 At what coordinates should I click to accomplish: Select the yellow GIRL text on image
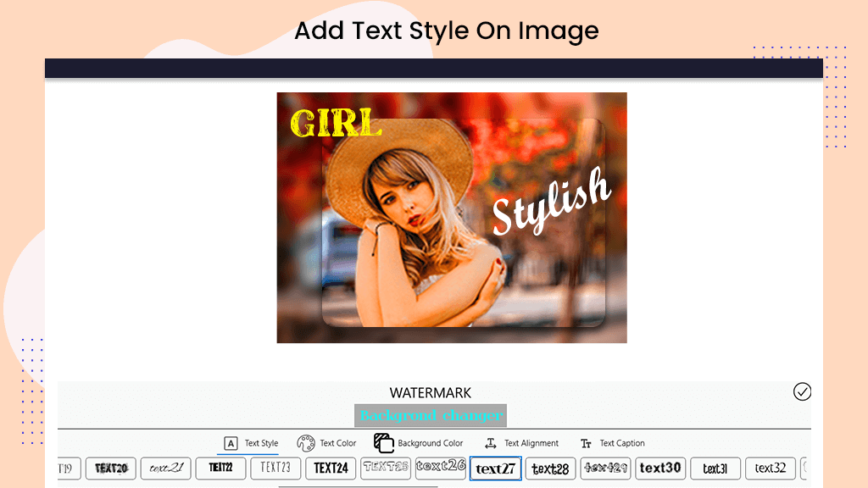tap(336, 123)
